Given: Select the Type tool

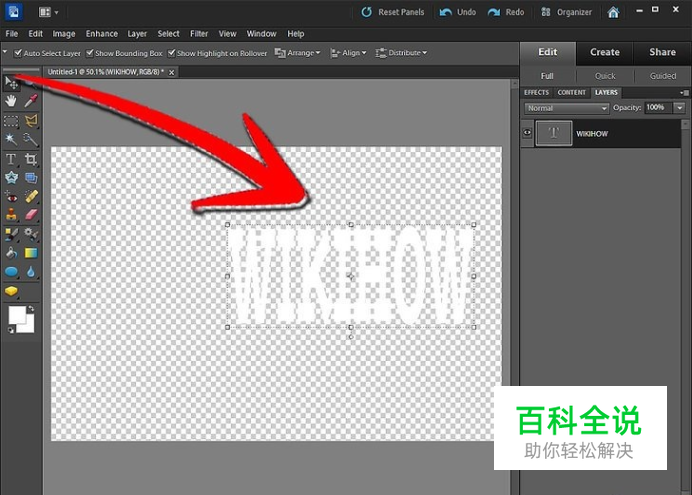Looking at the screenshot, I should [11, 159].
